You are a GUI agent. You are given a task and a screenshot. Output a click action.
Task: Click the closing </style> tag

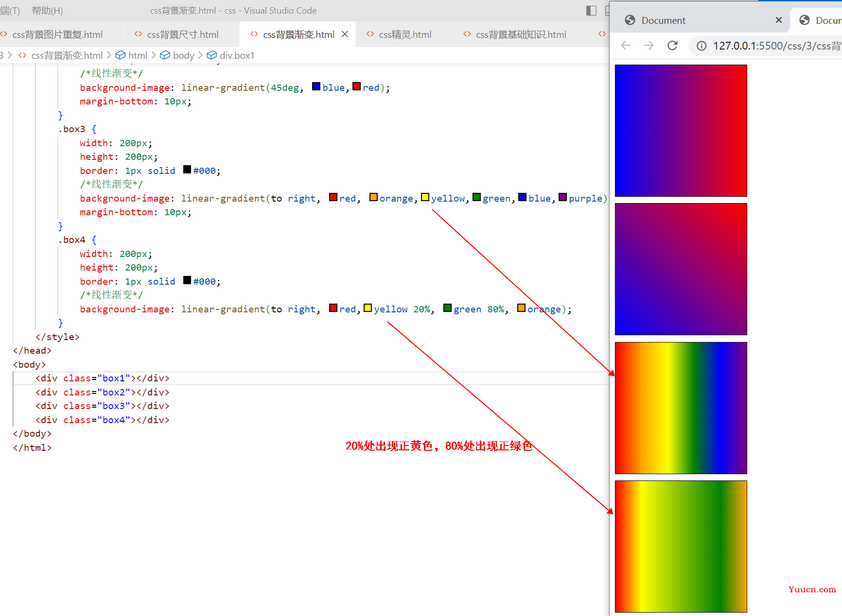click(x=57, y=337)
